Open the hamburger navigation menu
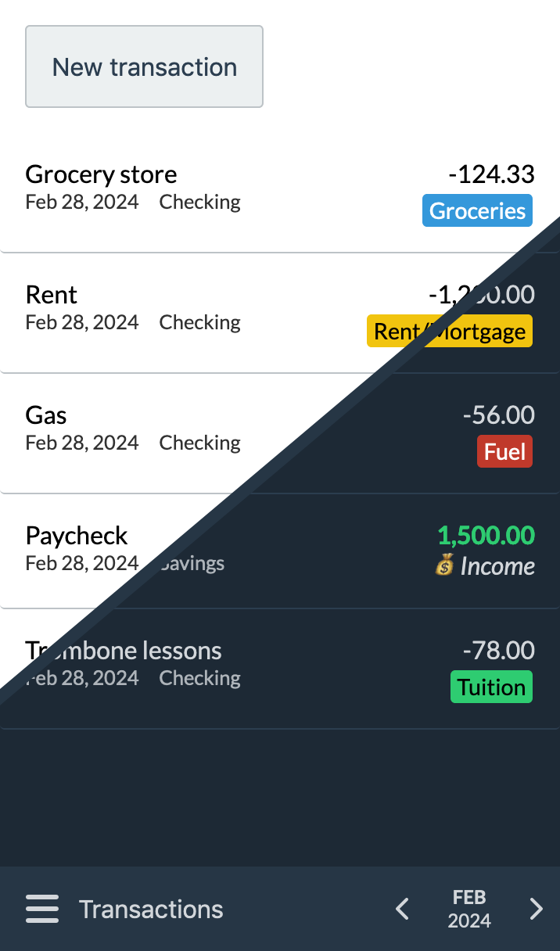The width and height of the screenshot is (560, 951). pos(42,909)
